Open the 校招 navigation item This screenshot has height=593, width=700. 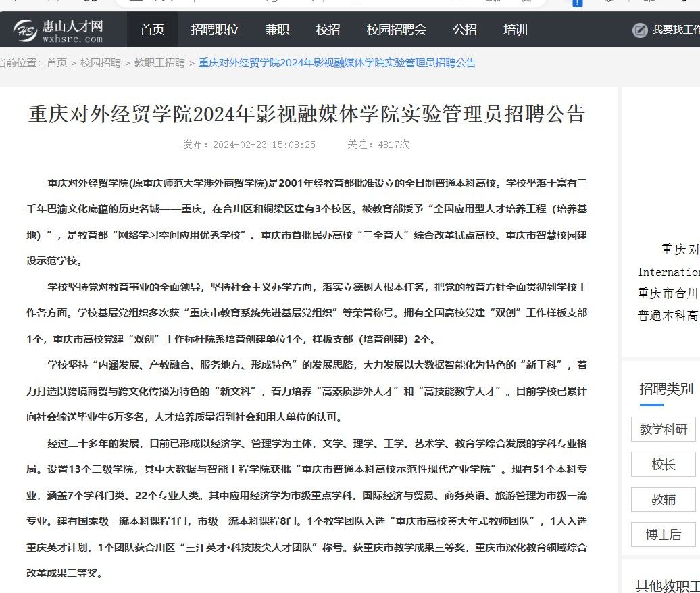pyautogui.click(x=328, y=30)
